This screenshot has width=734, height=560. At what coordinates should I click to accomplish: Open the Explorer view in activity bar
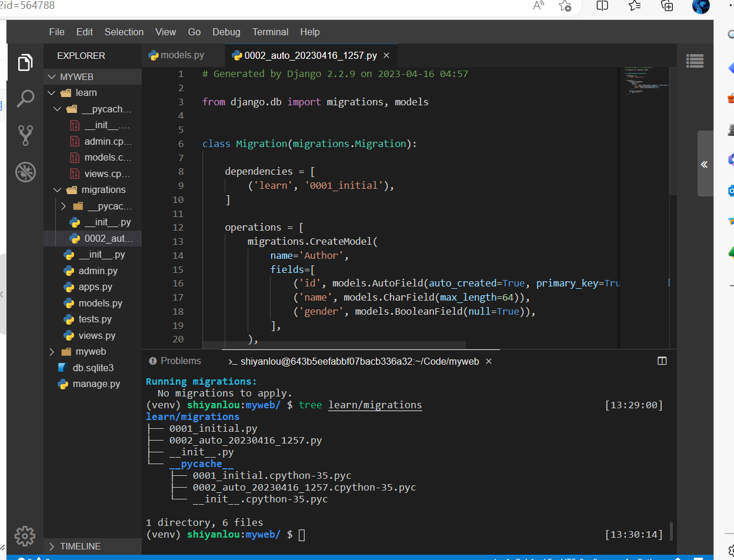25,62
